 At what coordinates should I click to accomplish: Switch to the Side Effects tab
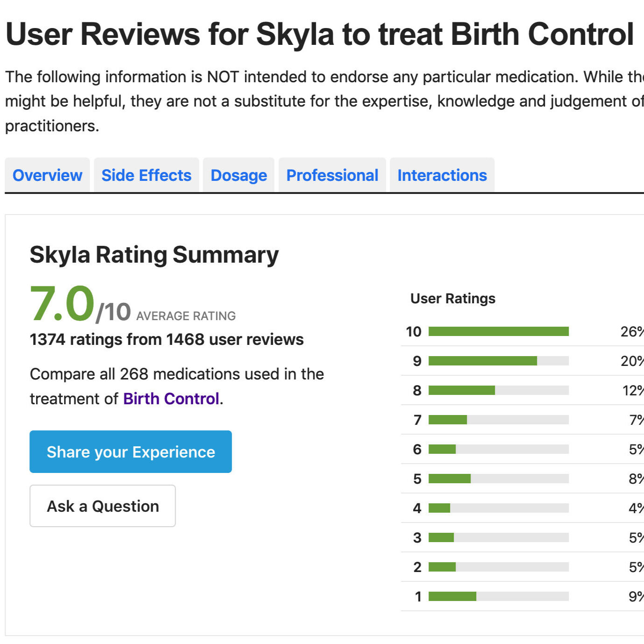pyautogui.click(x=146, y=175)
